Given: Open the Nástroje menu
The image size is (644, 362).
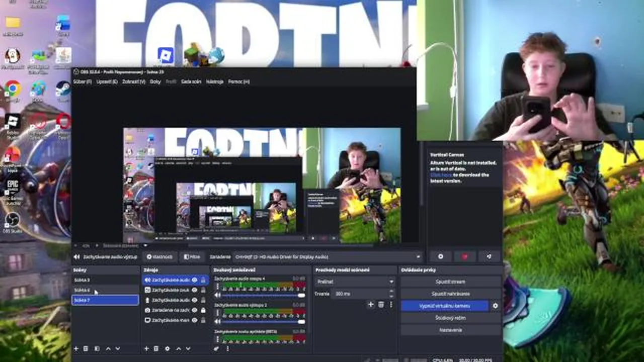Looking at the screenshot, I should [x=215, y=81].
